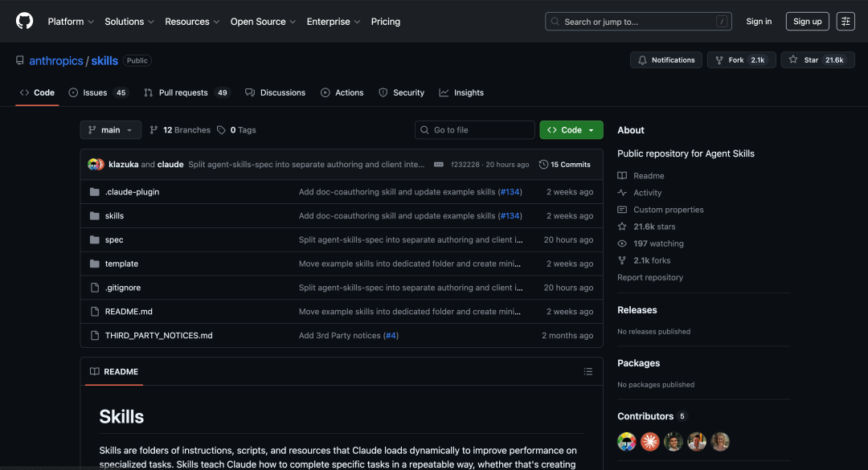
Task: Click the Sign up button
Action: [x=807, y=22]
